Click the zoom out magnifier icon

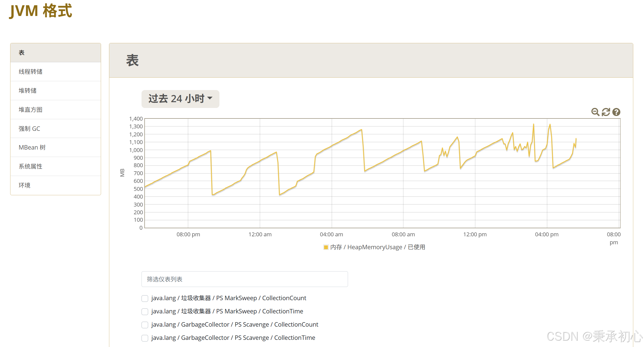(595, 112)
